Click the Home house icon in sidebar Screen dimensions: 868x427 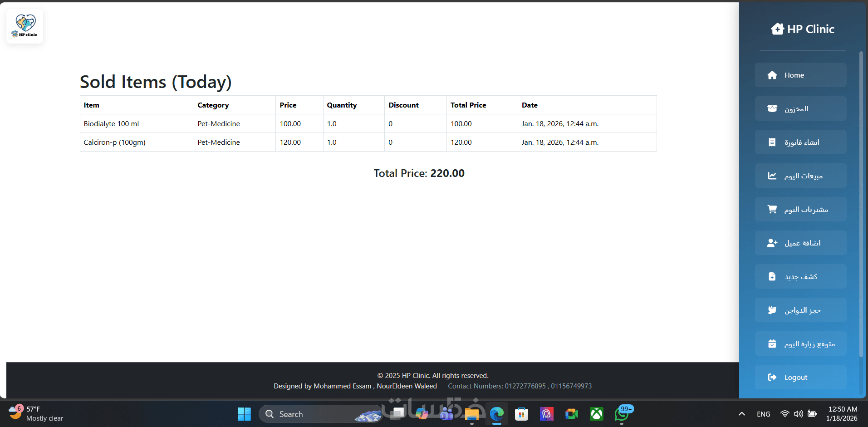[772, 75]
